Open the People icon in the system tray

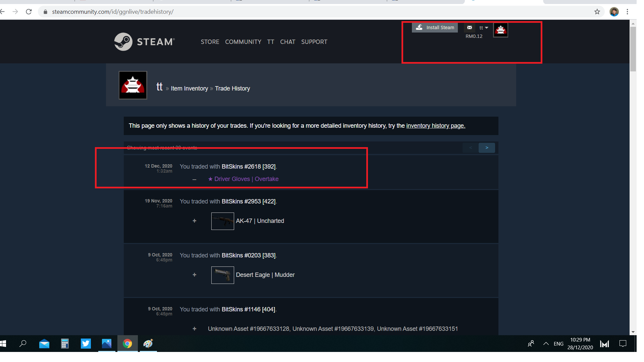click(x=531, y=344)
